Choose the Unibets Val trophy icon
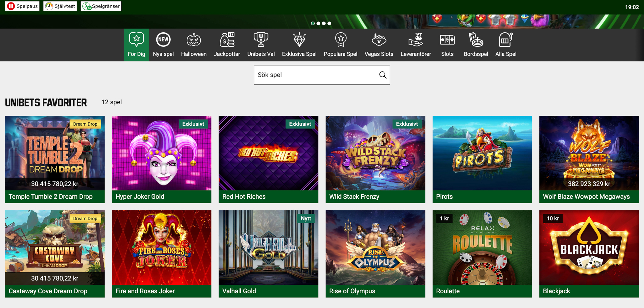Image resolution: width=644 pixels, height=308 pixels. click(261, 40)
